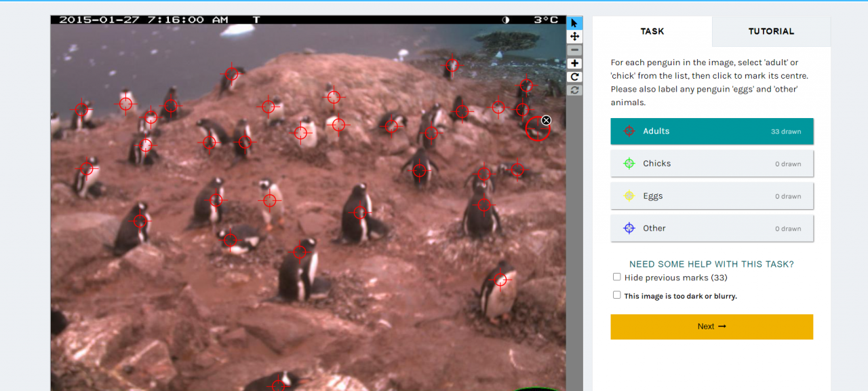Open the Tutorial tab
The width and height of the screenshot is (868, 391).
coord(771,31)
